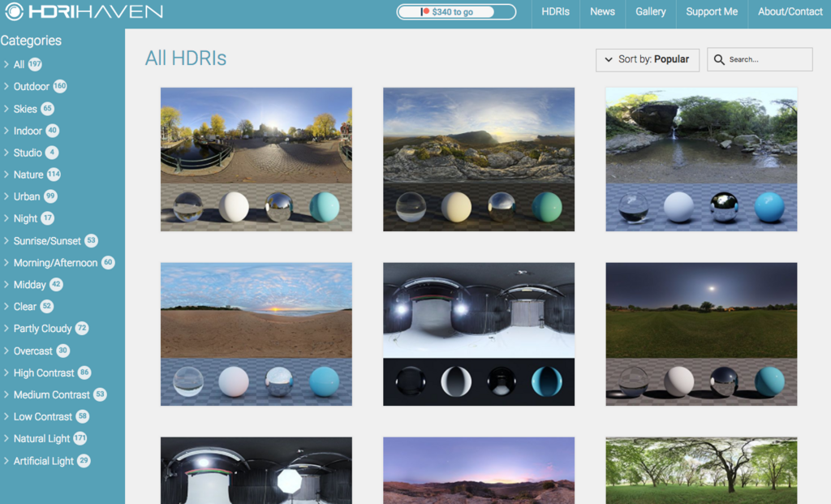Open the Gallery menu item
Viewport: 831px width, 504px height.
[651, 11]
